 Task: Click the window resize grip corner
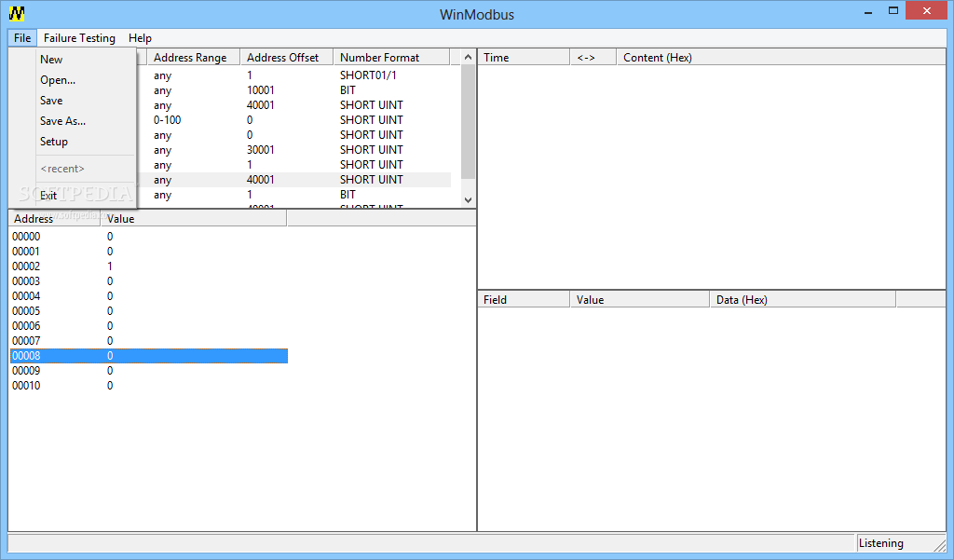(x=939, y=545)
